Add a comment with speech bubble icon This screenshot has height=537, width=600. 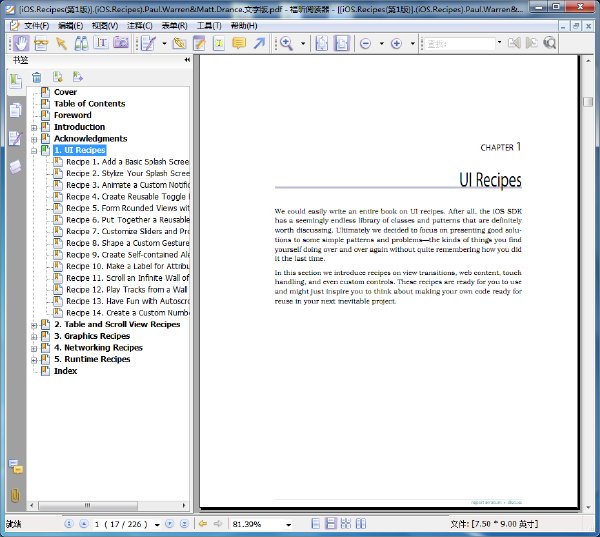coord(239,43)
